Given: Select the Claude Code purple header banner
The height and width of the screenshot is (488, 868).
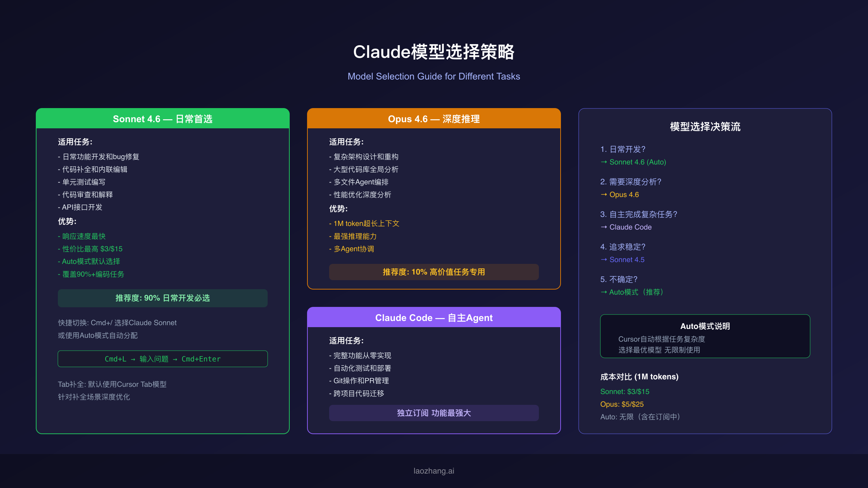Looking at the screenshot, I should tap(434, 318).
